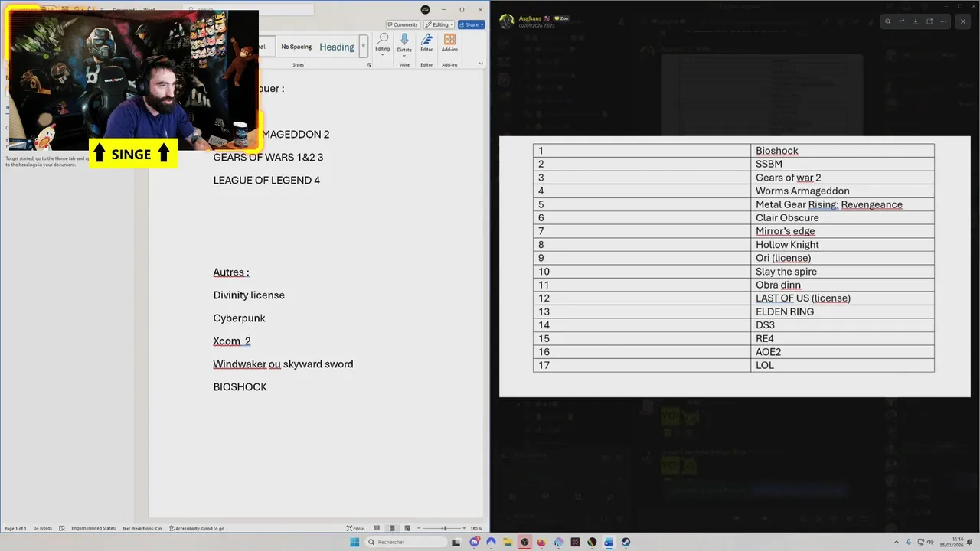Click the 'Cyberpunk' line in document
The width and height of the screenshot is (980, 551).
click(x=239, y=318)
